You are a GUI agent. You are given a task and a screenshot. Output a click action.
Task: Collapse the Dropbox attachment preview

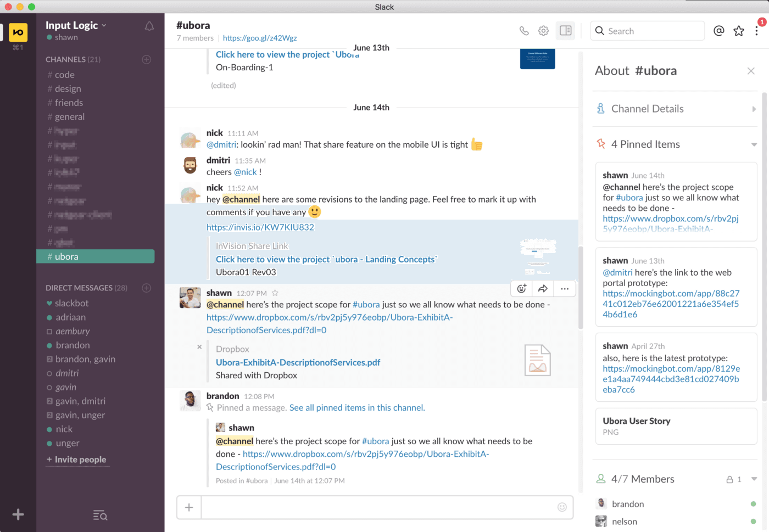click(199, 347)
